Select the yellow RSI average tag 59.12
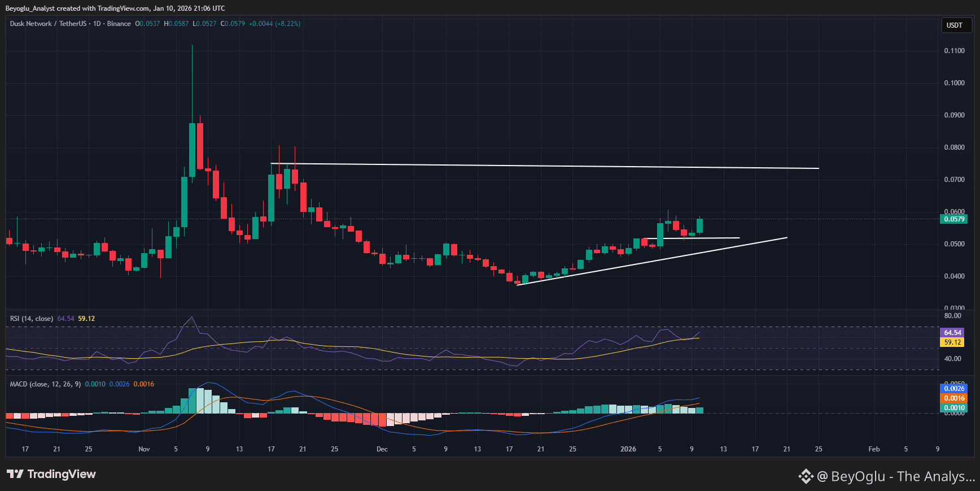Image resolution: width=980 pixels, height=491 pixels. 953,342
